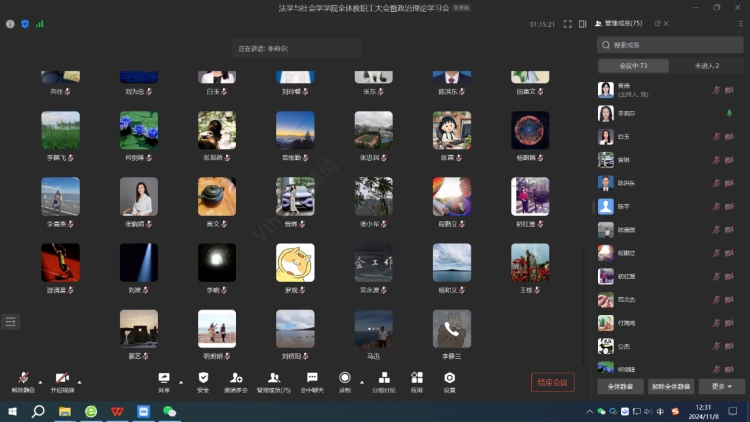750x422 pixels.
Task: Toggle 开启视频 camera button
Action: click(62, 379)
